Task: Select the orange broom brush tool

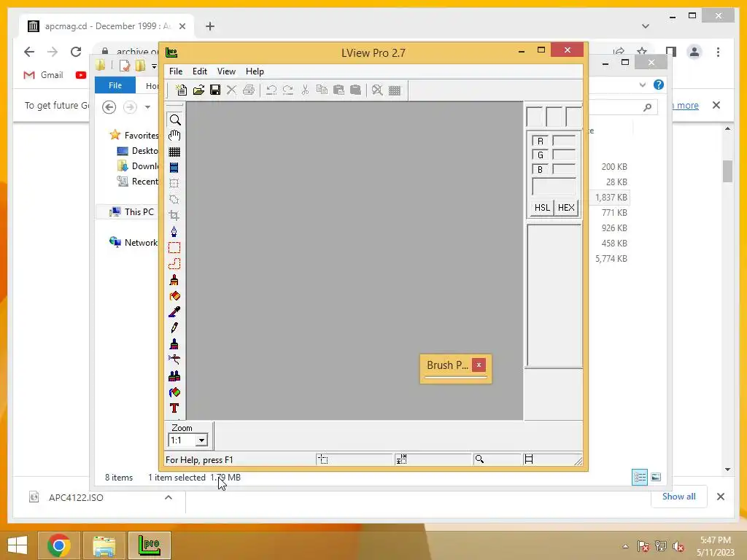Action: 174,279
